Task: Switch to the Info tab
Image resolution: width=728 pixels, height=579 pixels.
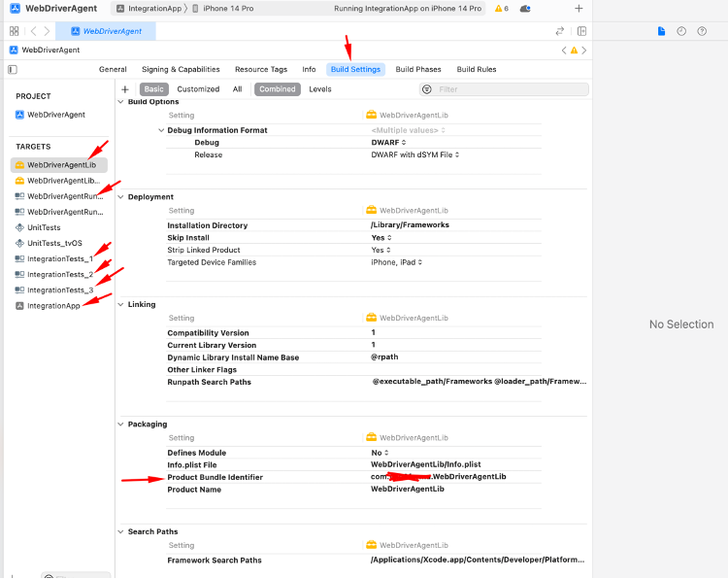Action: pyautogui.click(x=309, y=69)
